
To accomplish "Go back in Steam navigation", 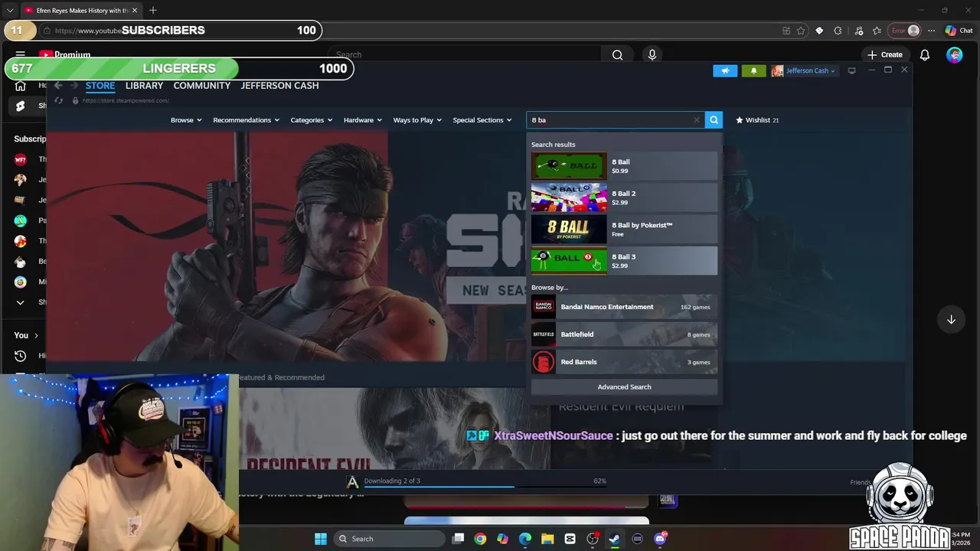I will (x=58, y=86).
